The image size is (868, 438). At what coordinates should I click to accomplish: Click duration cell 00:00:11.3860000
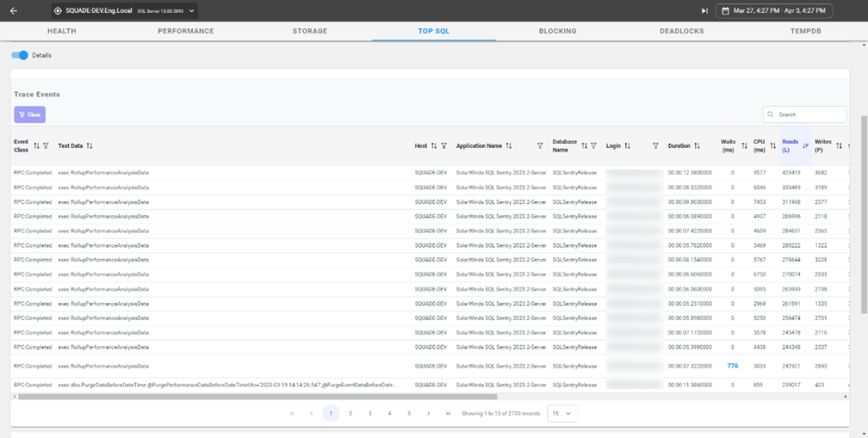pyautogui.click(x=690, y=384)
